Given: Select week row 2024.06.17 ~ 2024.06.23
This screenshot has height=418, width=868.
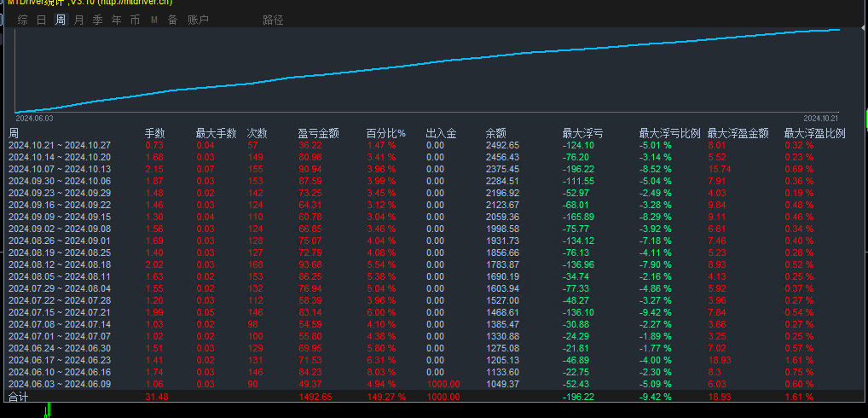Looking at the screenshot, I should pos(434,360).
